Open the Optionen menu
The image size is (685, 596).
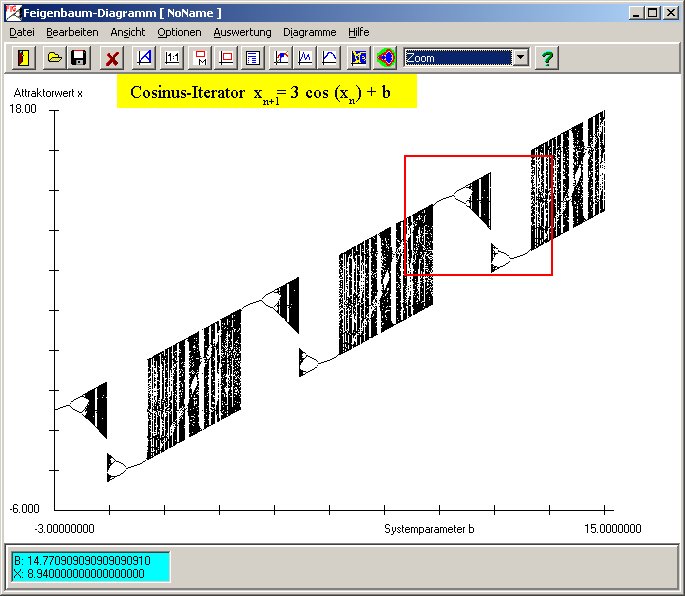click(x=179, y=32)
